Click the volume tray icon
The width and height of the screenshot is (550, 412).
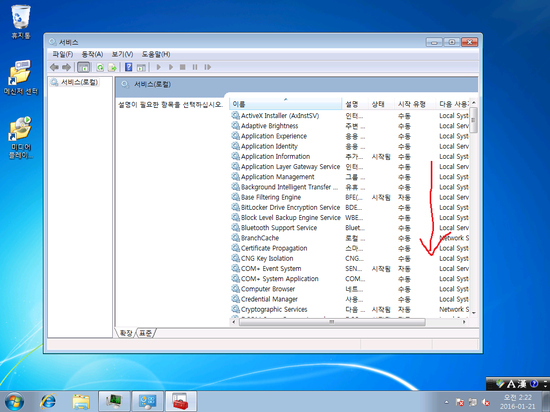[x=486, y=402]
